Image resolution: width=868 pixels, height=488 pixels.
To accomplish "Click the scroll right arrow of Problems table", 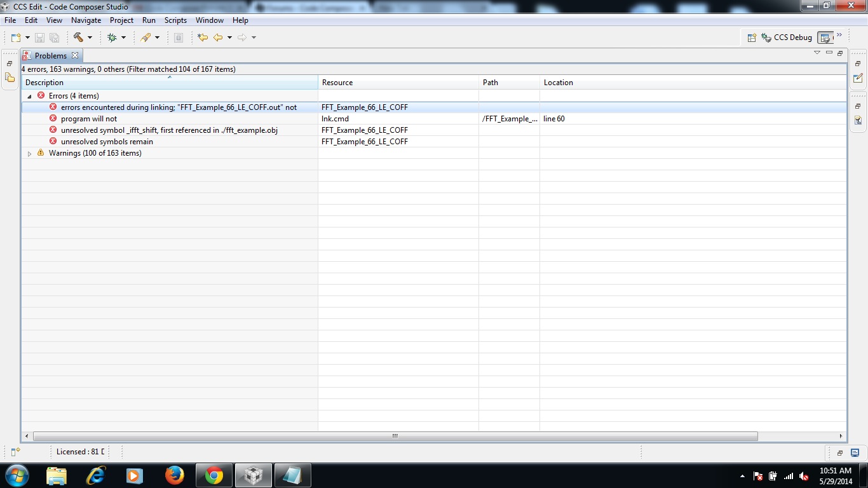I will click(841, 437).
